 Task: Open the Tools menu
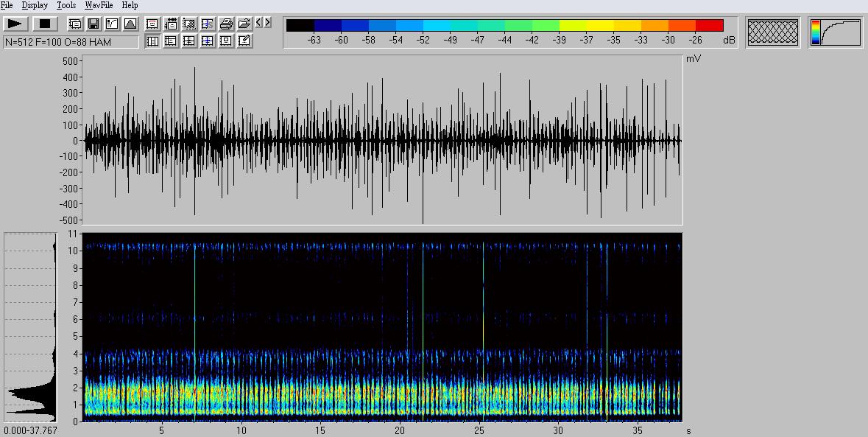pos(66,5)
